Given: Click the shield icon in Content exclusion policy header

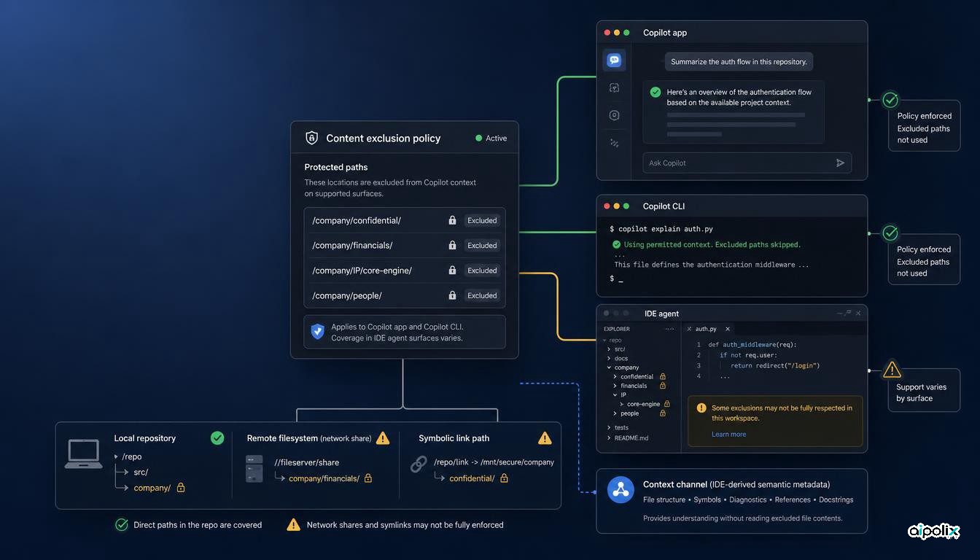Looking at the screenshot, I should click(311, 138).
